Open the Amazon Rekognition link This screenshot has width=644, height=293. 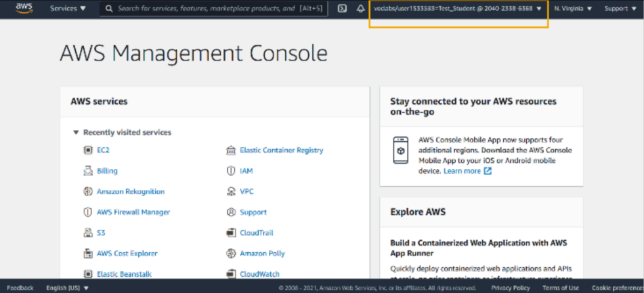(131, 191)
